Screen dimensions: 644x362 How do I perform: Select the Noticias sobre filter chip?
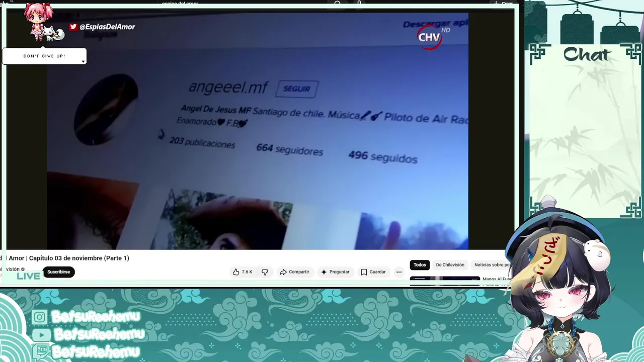tap(492, 265)
